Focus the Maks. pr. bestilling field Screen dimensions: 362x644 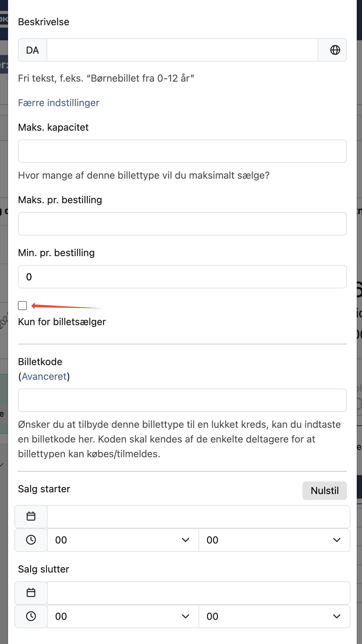click(x=182, y=224)
